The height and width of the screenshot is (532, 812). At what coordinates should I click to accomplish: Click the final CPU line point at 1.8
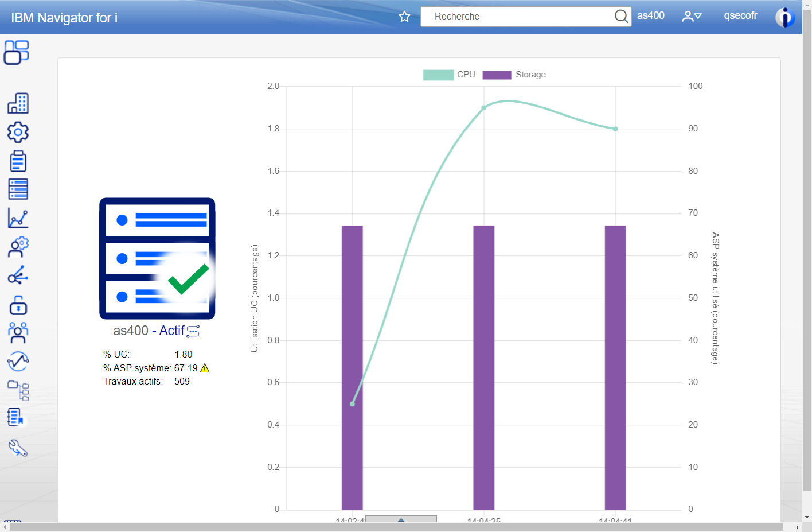615,129
